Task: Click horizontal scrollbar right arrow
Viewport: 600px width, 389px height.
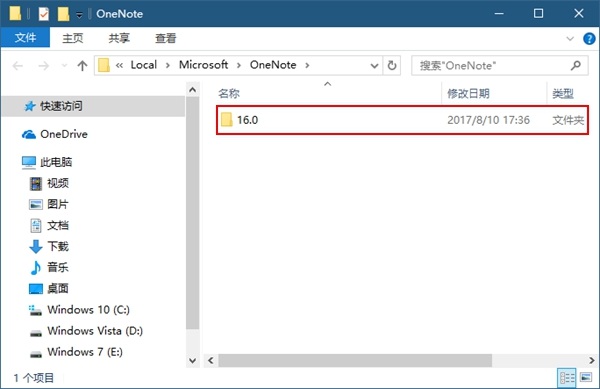Action: [592, 360]
